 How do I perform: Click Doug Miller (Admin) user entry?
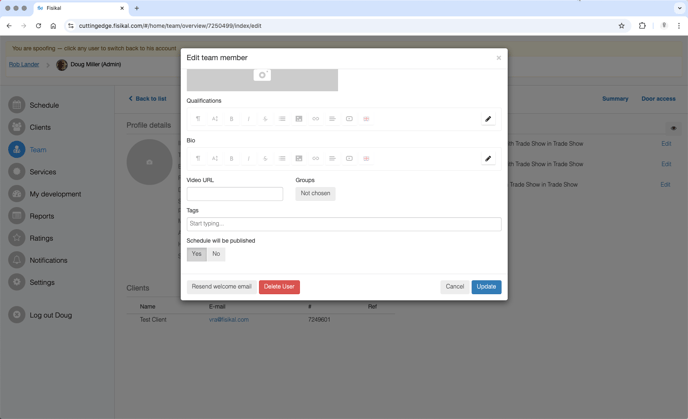(89, 64)
